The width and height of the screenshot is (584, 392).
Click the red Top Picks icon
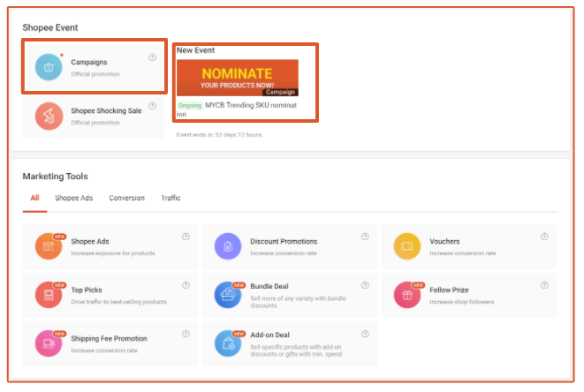(x=49, y=295)
